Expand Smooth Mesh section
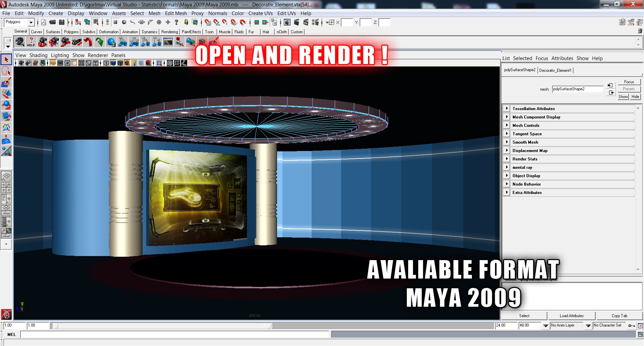Image resolution: width=644 pixels, height=346 pixels. pos(507,142)
